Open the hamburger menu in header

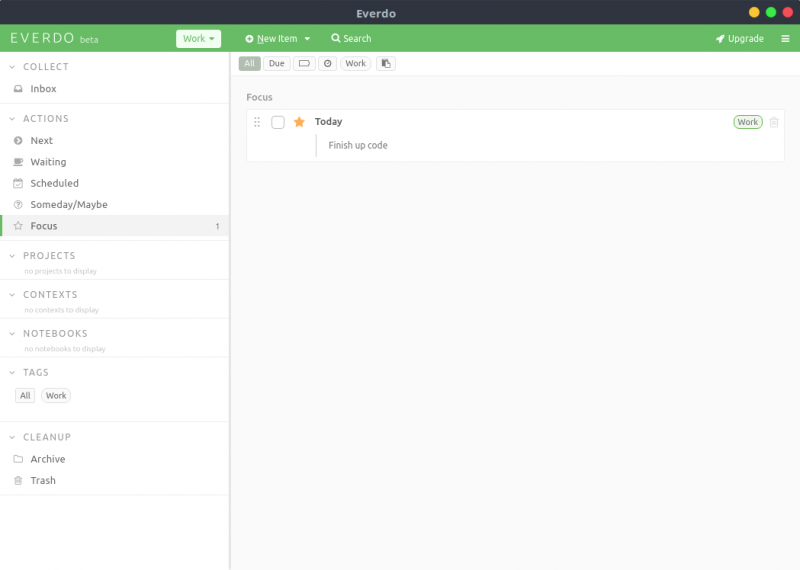point(785,39)
